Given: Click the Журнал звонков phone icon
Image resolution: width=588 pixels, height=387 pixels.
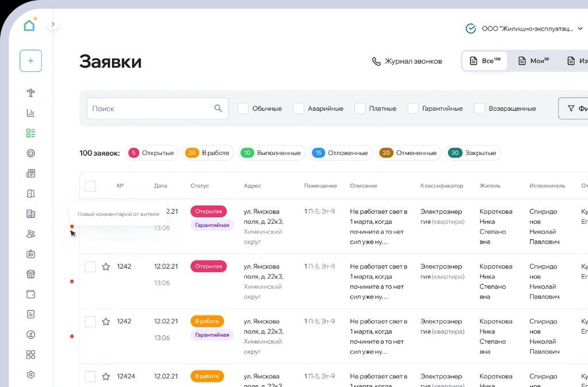Looking at the screenshot, I should 376,61.
